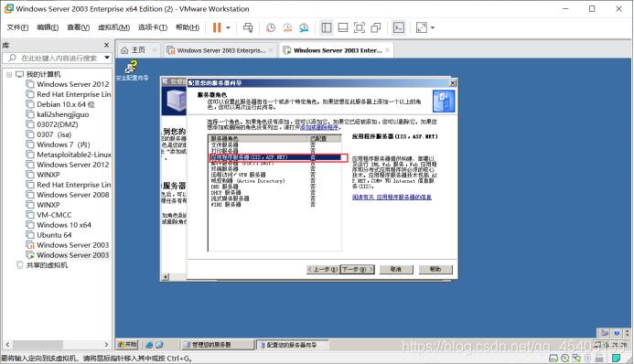This screenshot has width=634, height=364.
Task: Click the 服务器角色 column header
Action: [258, 139]
